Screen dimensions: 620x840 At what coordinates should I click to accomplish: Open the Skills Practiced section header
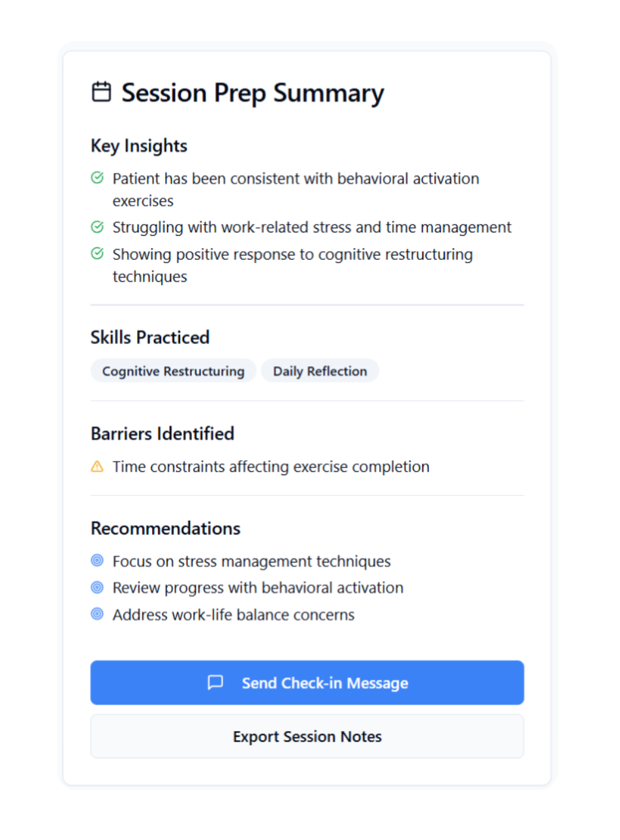click(149, 337)
